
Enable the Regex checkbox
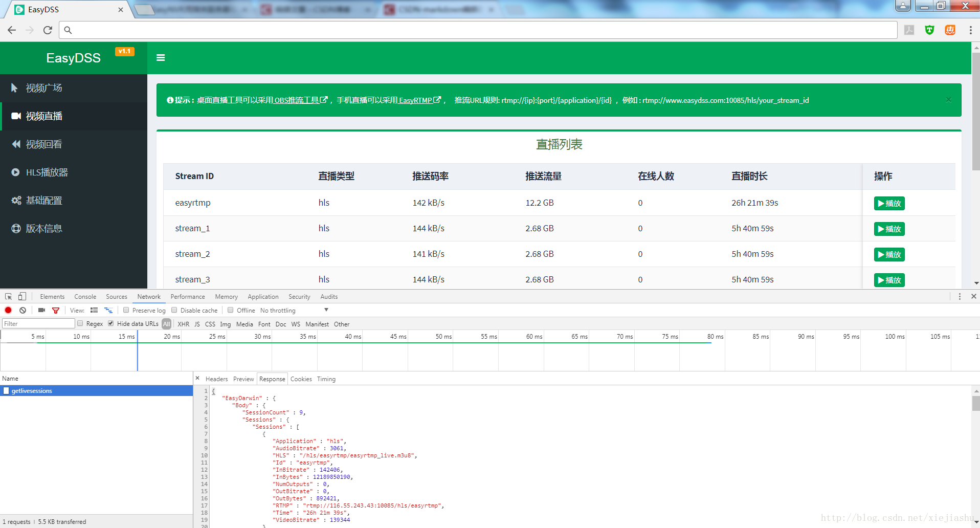tap(80, 323)
